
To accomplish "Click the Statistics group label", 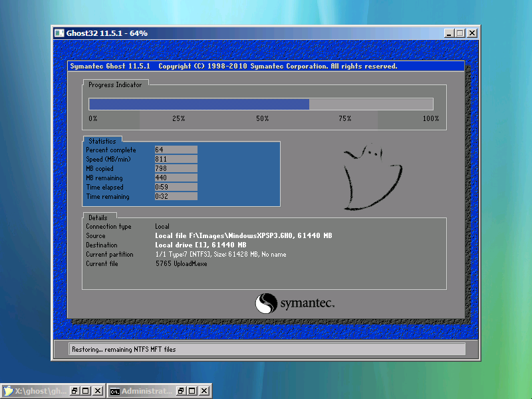I will pyautogui.click(x=102, y=141).
